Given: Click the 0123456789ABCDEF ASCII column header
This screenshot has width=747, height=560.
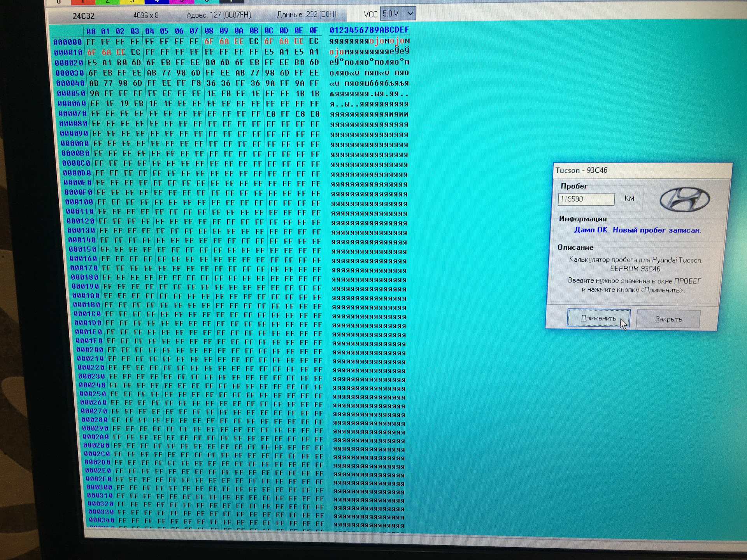Looking at the screenshot, I should 369,30.
